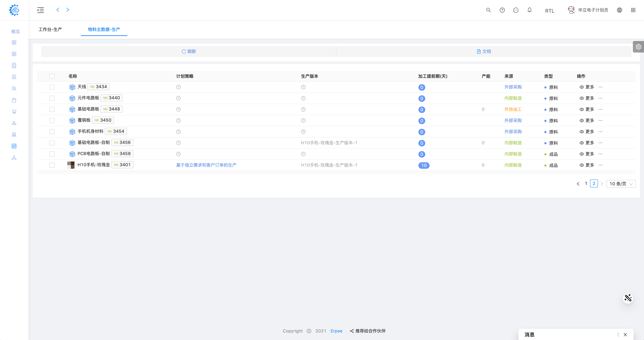Click the H10手机-玫瑰金 product thumbnail
644x340 pixels.
point(71,165)
